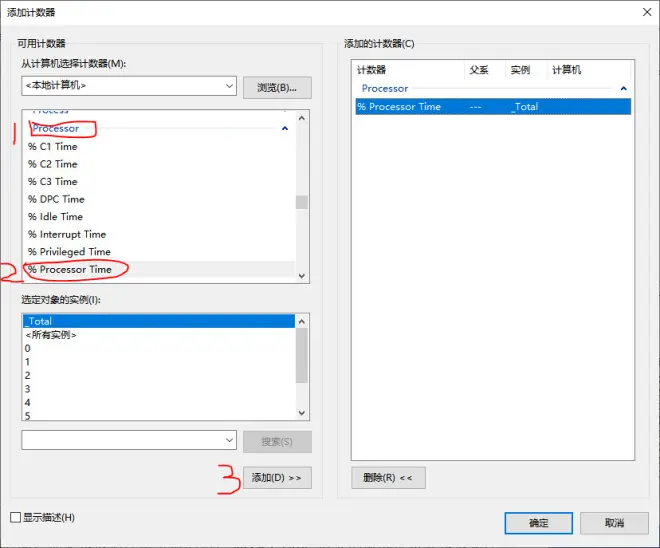Click the 取消 cancel button
660x548 pixels.
[614, 523]
